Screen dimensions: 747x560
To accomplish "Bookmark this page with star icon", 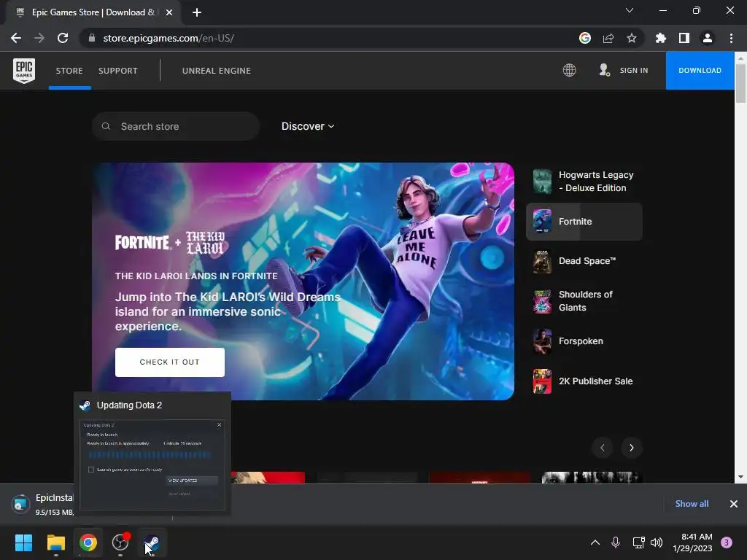I will pos(632,38).
